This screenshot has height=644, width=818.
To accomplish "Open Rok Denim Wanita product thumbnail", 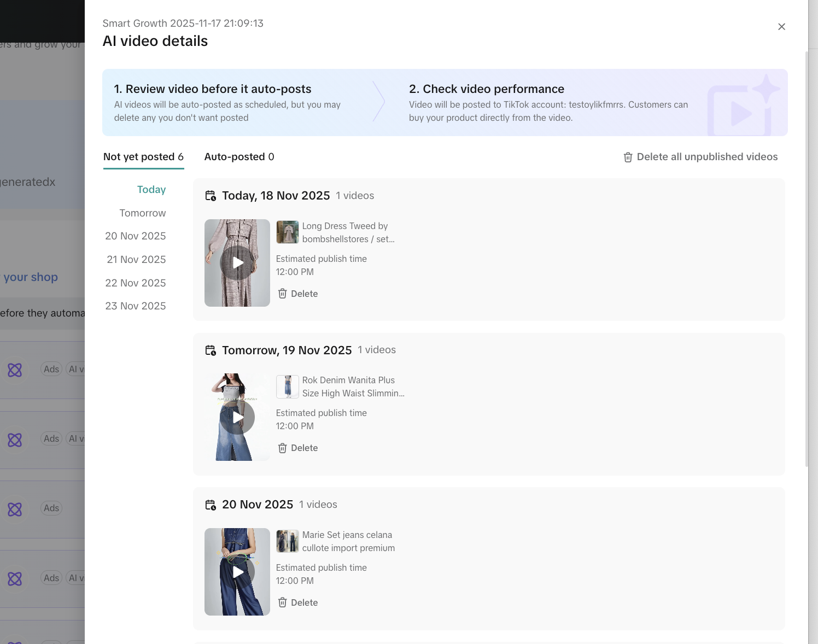I will pos(288,387).
